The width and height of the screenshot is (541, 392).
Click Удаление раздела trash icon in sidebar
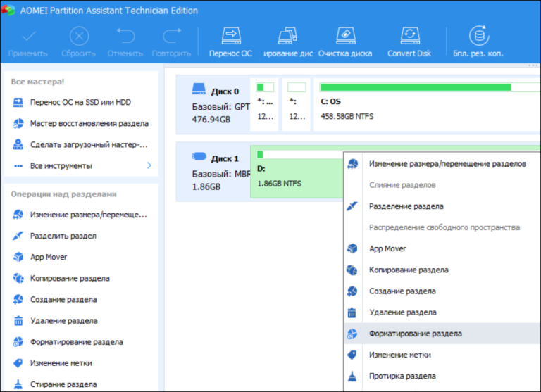tap(18, 321)
